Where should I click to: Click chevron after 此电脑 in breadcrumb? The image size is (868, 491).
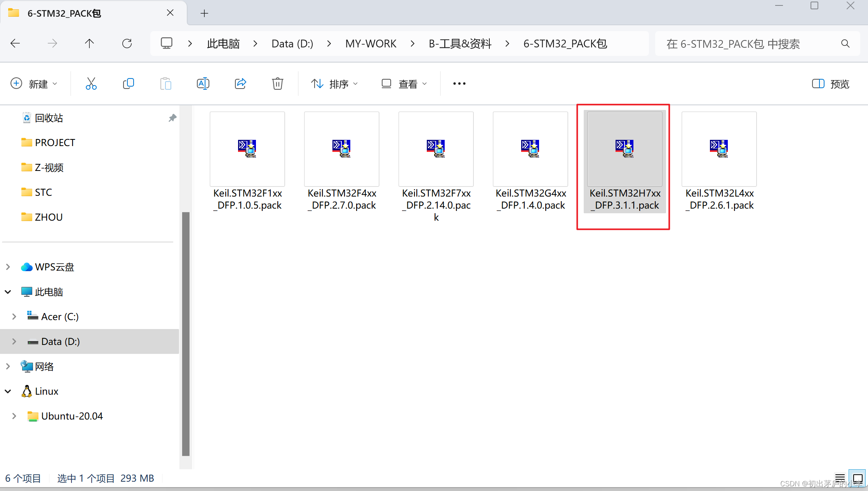click(255, 44)
